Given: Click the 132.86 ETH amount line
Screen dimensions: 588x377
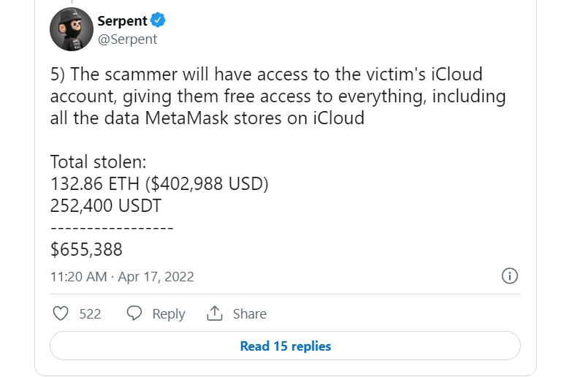Looking at the screenshot, I should (159, 183).
